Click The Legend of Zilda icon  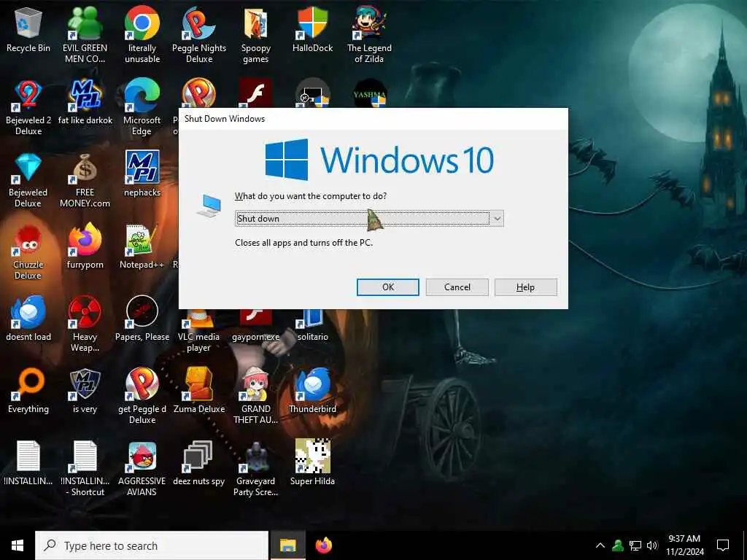369,34
